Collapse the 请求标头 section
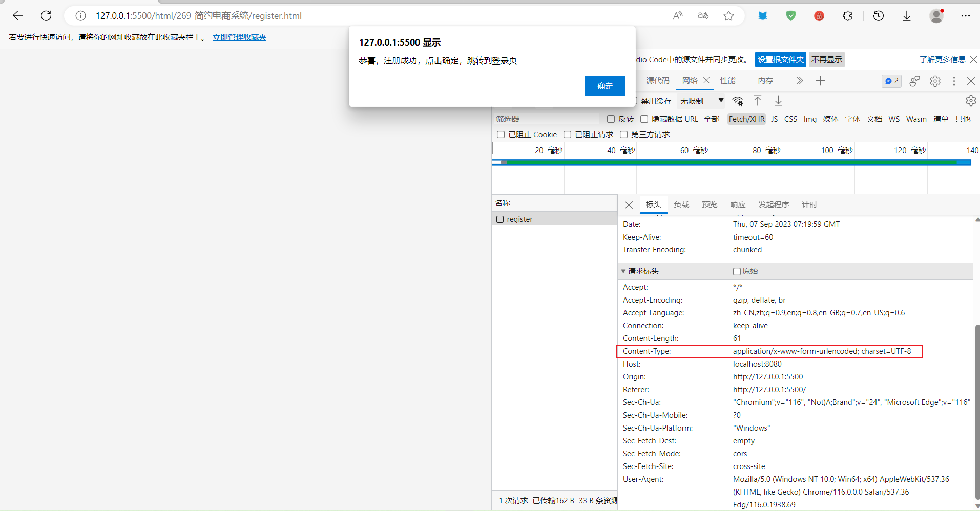 pos(623,271)
